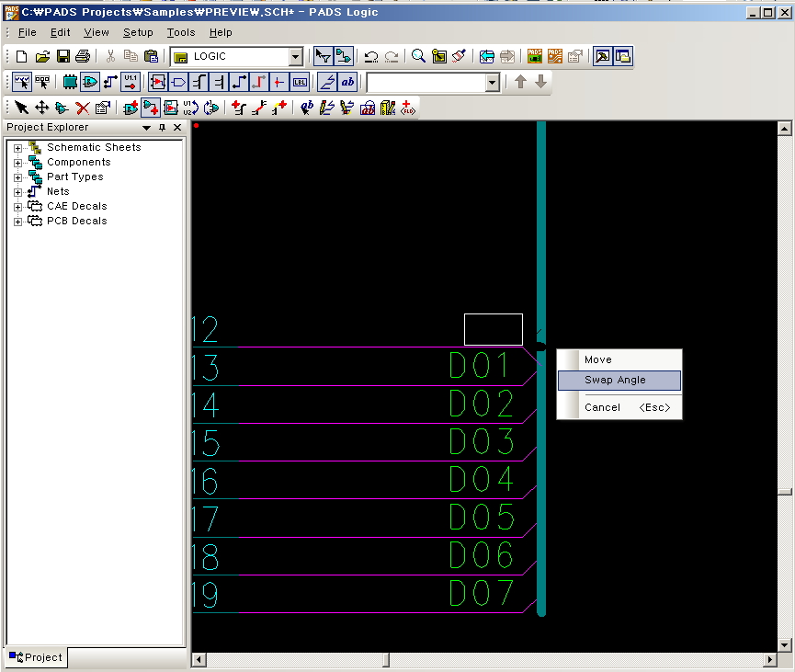
Task: Close the Project Explorer panel
Action: pos(177,127)
